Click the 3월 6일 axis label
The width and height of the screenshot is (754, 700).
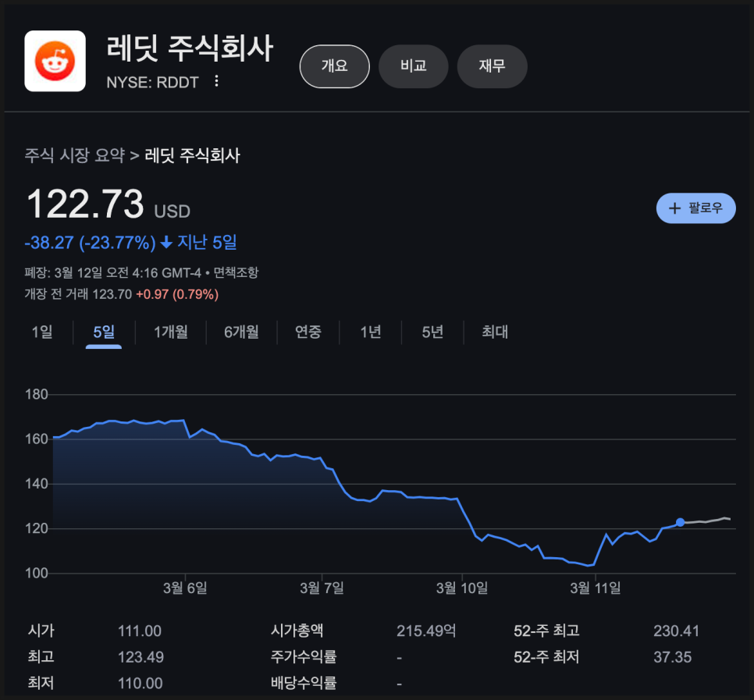(x=185, y=588)
